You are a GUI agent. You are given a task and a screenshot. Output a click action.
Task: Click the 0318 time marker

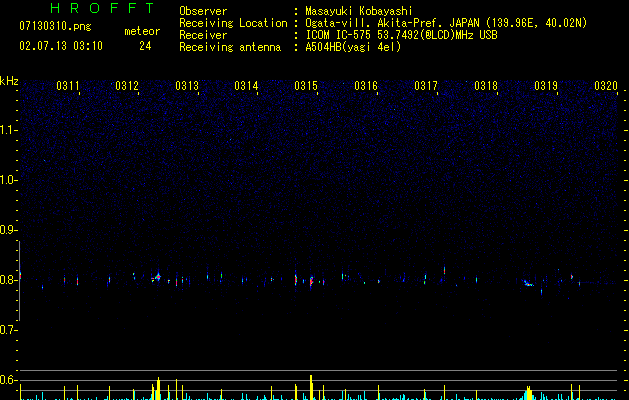[x=486, y=86]
